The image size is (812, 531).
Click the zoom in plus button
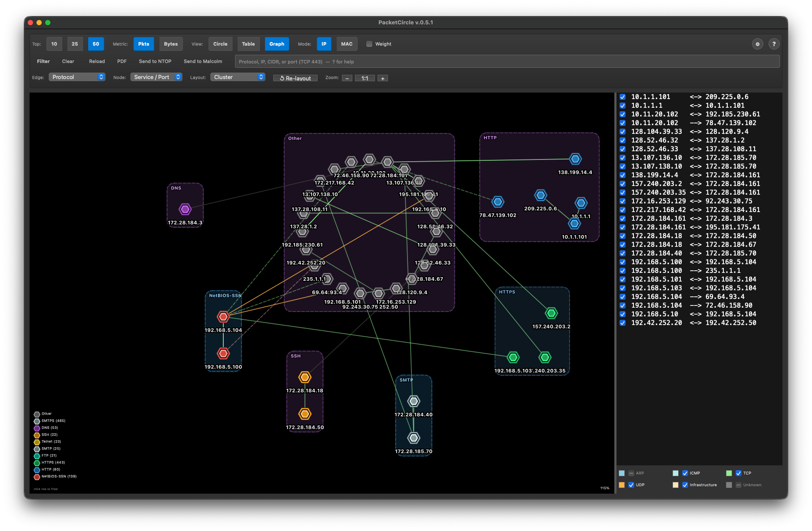(383, 78)
